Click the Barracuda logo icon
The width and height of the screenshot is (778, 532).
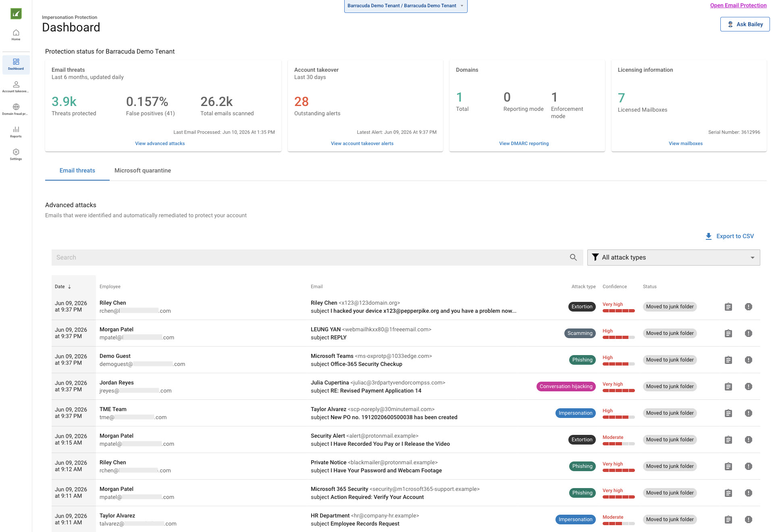pyautogui.click(x=16, y=14)
